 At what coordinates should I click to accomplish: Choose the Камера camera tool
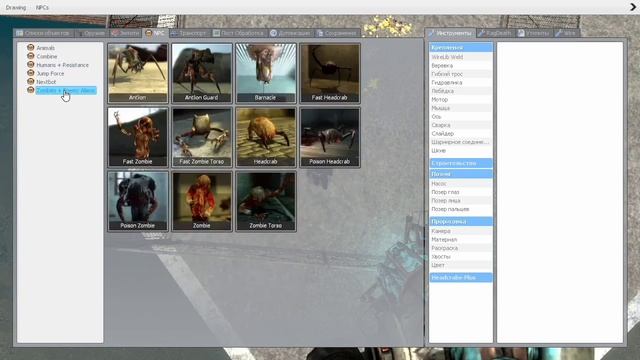click(x=461, y=231)
